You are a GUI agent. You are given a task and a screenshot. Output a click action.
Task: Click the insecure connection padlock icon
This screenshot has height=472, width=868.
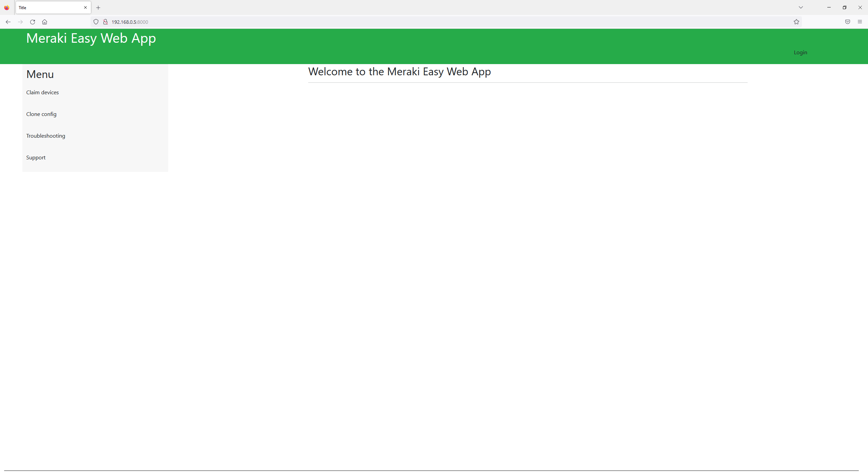tap(105, 22)
